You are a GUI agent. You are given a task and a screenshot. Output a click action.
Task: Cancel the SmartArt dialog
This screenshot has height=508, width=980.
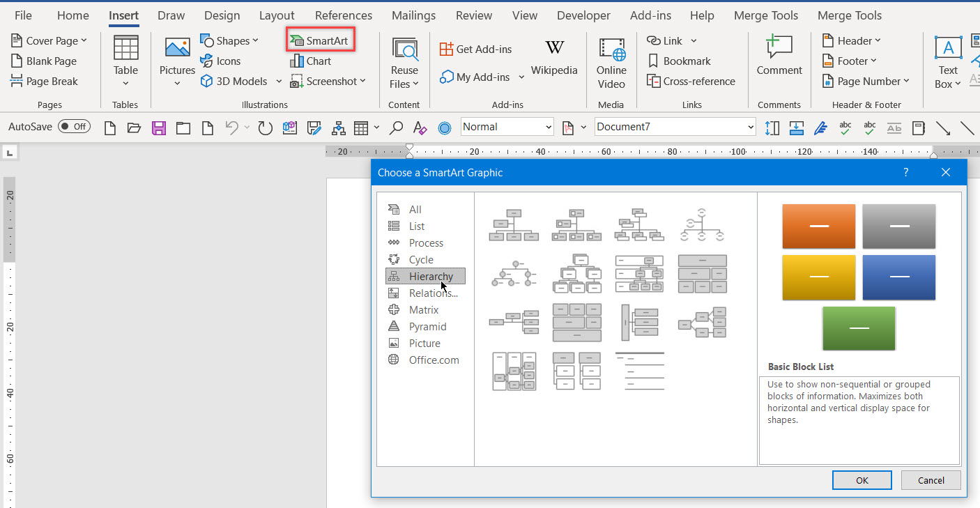click(931, 480)
